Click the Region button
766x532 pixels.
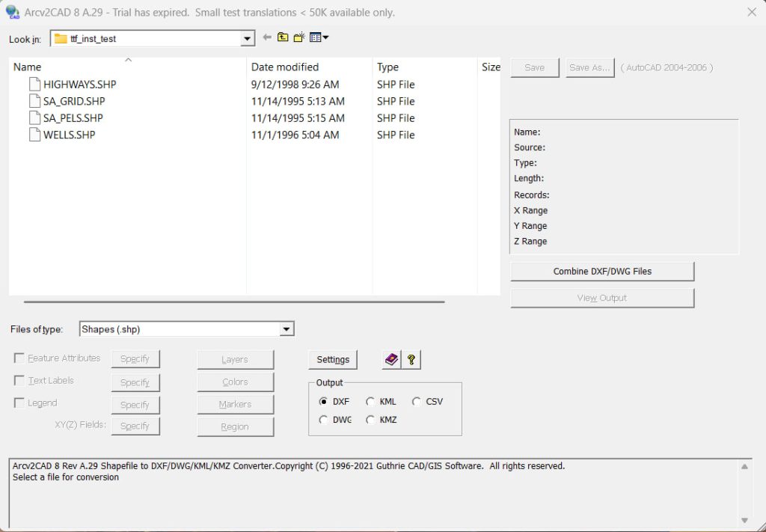(235, 426)
